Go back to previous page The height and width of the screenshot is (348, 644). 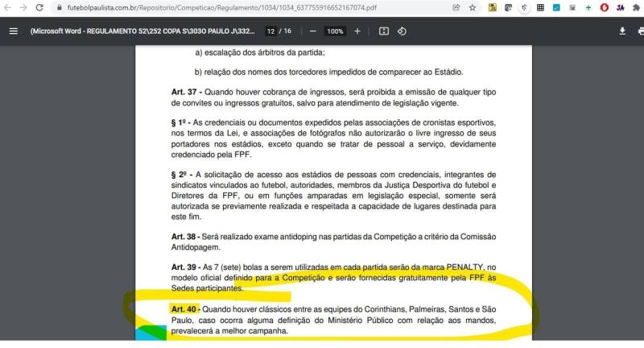(x=7, y=7)
